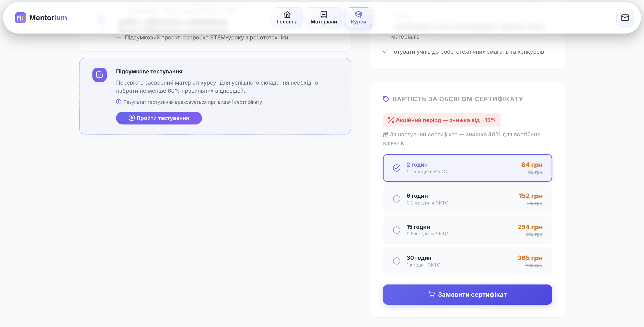Click the info icon near test result note
The image size is (644, 327).
point(119,102)
